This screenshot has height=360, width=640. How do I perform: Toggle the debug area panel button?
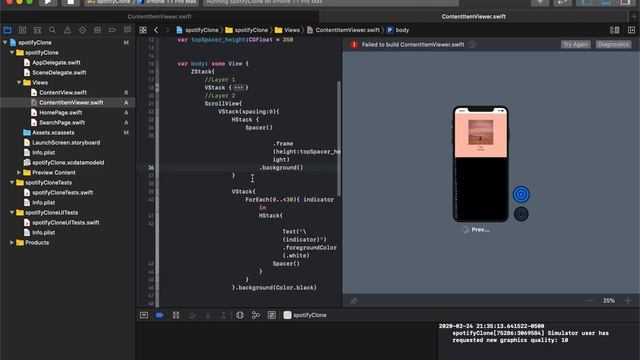605,2
